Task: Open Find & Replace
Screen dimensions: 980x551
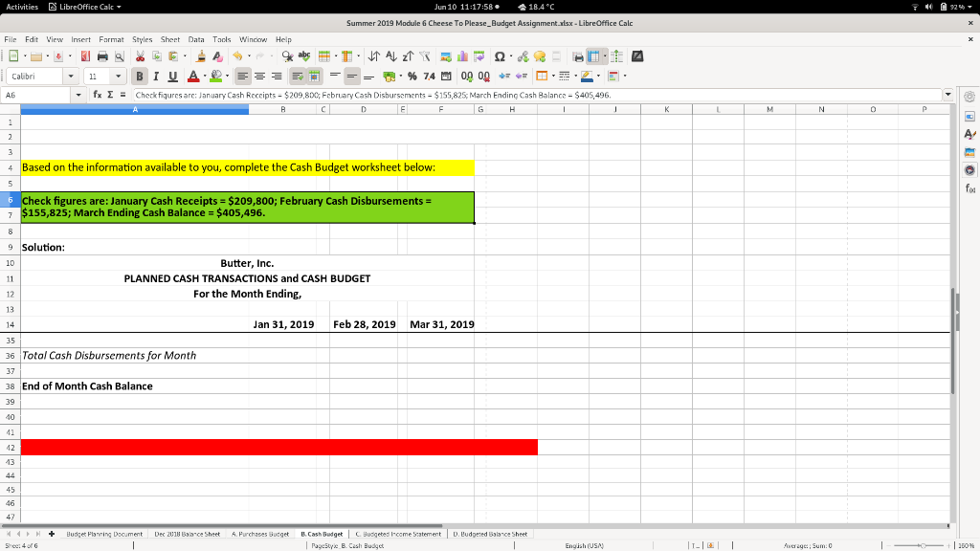Action: click(287, 56)
